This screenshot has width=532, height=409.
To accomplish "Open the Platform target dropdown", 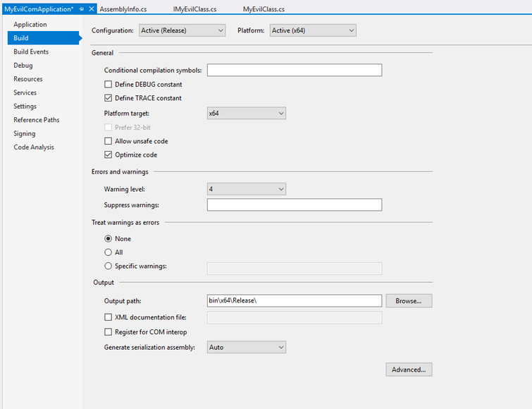I will pos(247,114).
